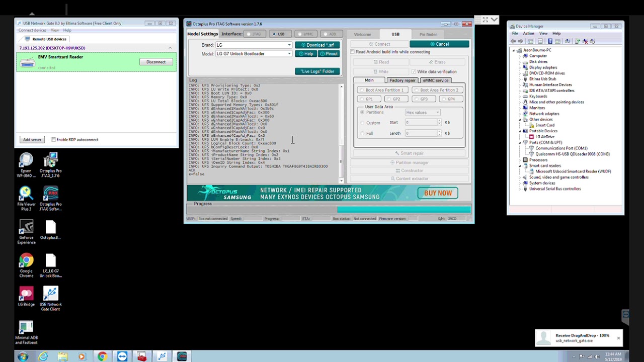Screen dimensions: 644x362
Task: Open Google Chrome desktop shortcut
Action: [26, 265]
